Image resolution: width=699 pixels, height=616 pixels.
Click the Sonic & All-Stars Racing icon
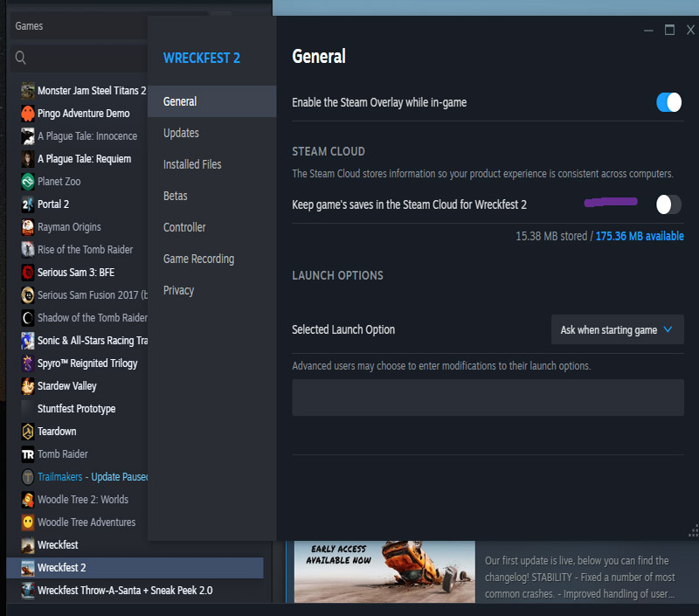pyautogui.click(x=28, y=341)
